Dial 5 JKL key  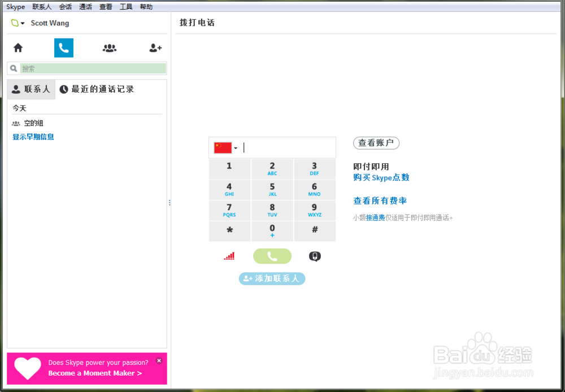click(272, 190)
